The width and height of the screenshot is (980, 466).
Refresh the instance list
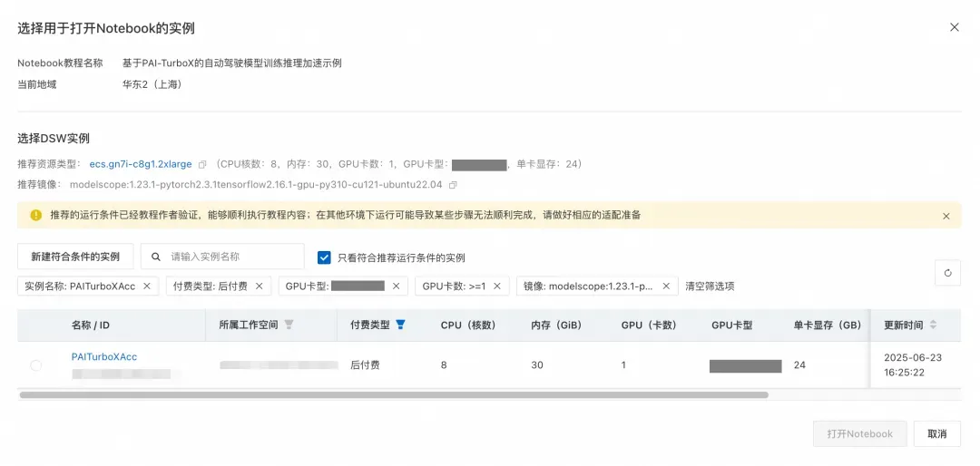947,273
